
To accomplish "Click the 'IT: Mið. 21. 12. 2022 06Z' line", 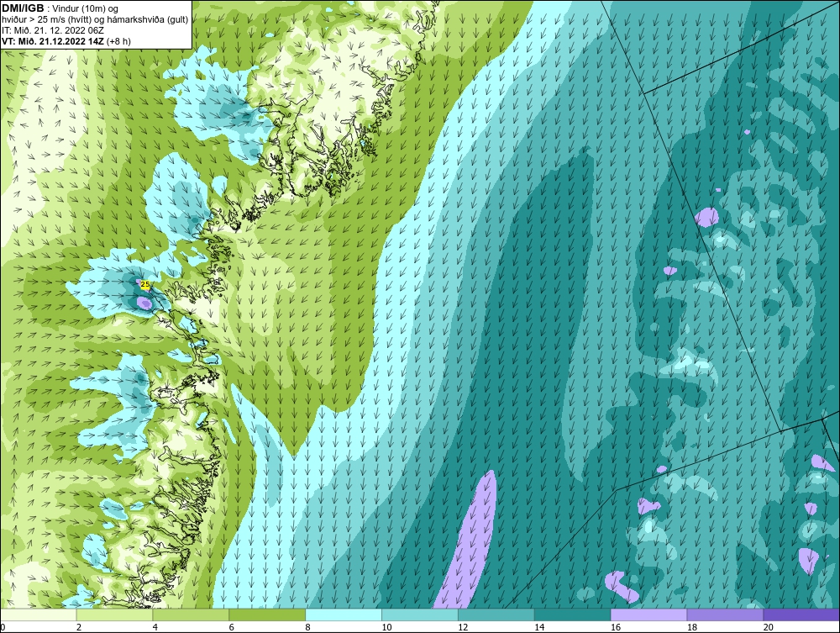I will [52, 30].
